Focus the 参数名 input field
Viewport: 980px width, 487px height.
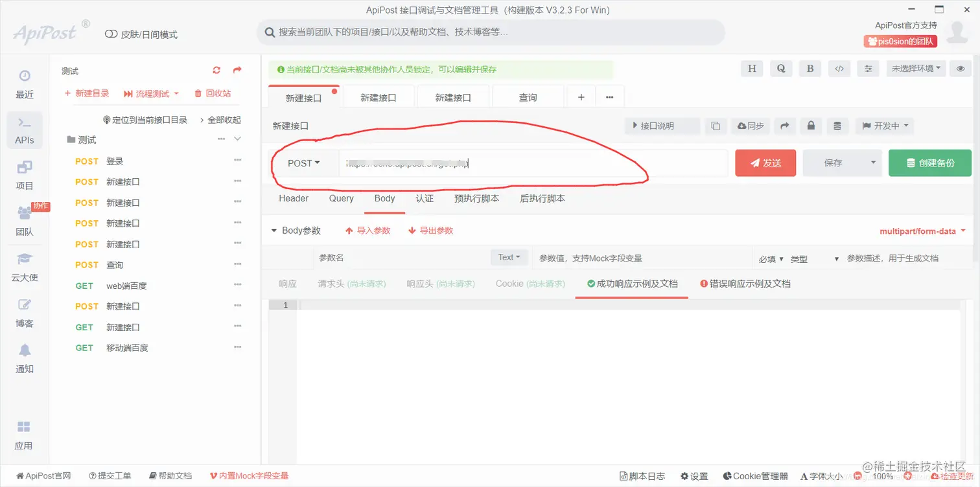coord(401,258)
